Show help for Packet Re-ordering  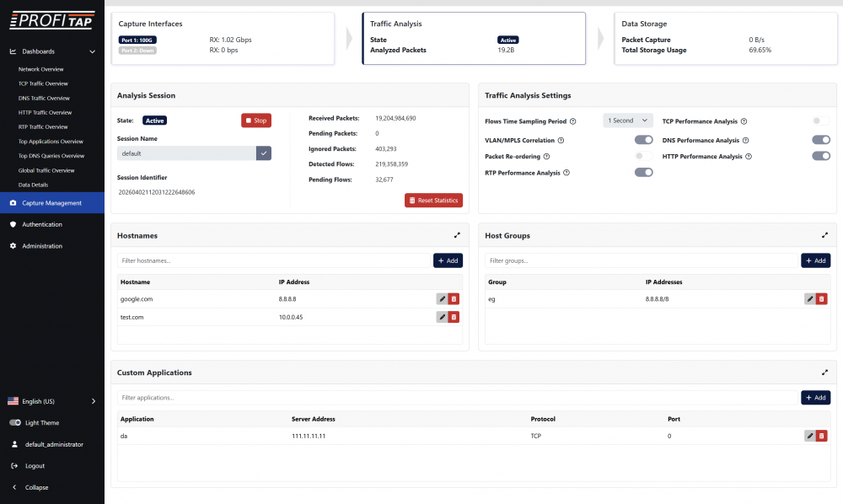pyautogui.click(x=546, y=156)
